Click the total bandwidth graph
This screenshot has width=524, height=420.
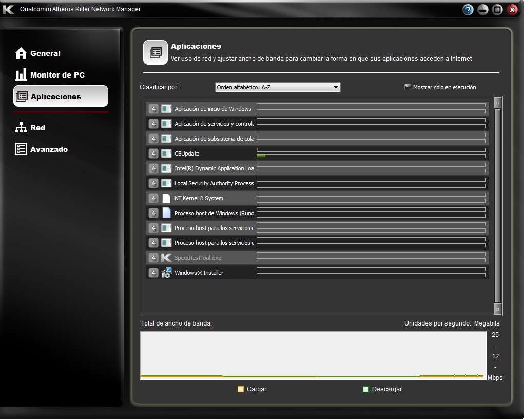[313, 356]
